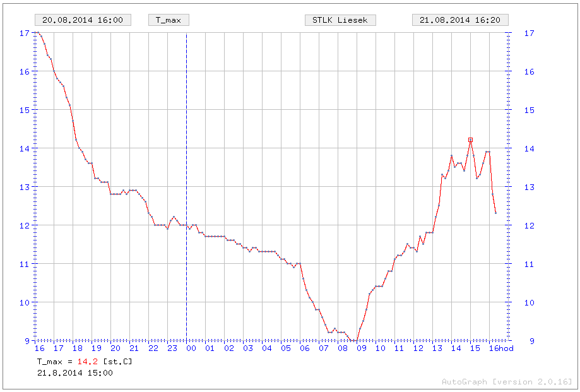The image size is (580, 392).
Task: Click the 00 hour label on x-axis
Action: 191,348
